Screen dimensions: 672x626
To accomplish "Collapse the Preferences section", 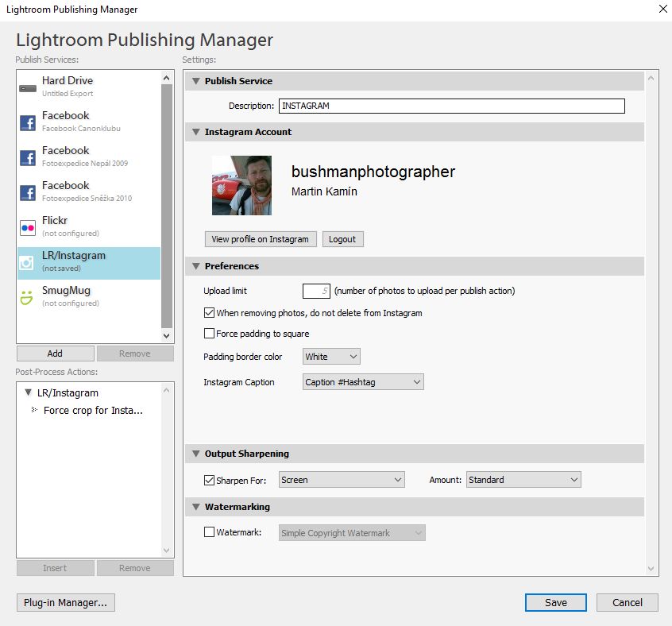I will tap(196, 266).
